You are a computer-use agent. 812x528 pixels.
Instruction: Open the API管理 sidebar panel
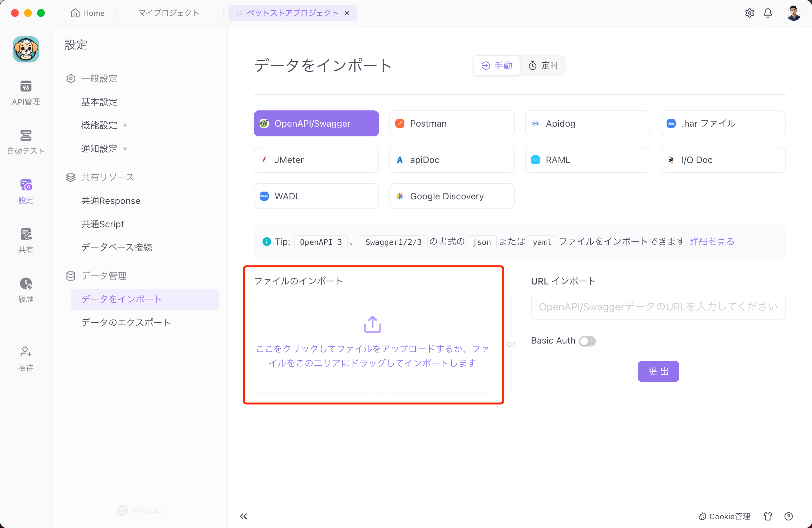click(26, 92)
